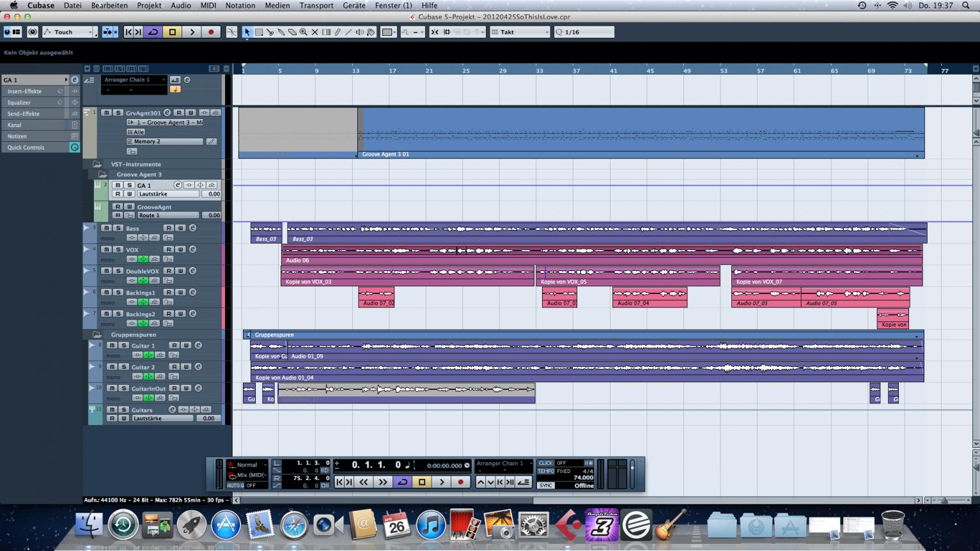
Task: Adjust the horizontal zoom slider
Action: click(945, 500)
